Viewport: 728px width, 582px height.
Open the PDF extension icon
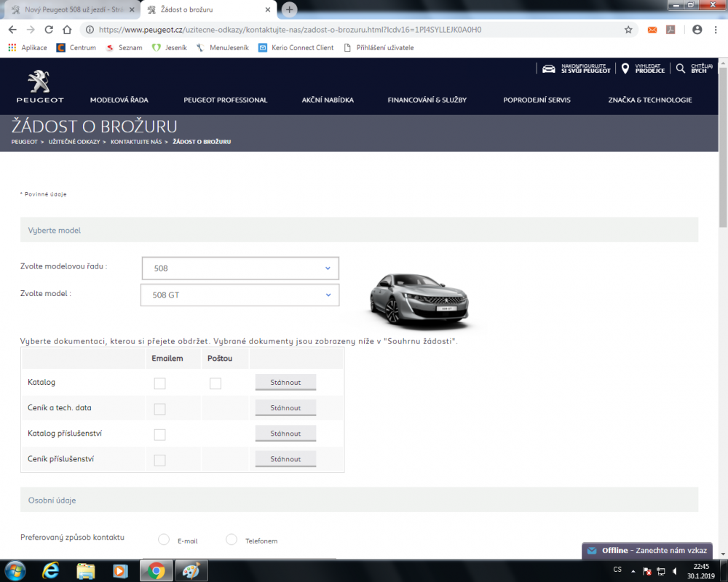click(x=670, y=30)
